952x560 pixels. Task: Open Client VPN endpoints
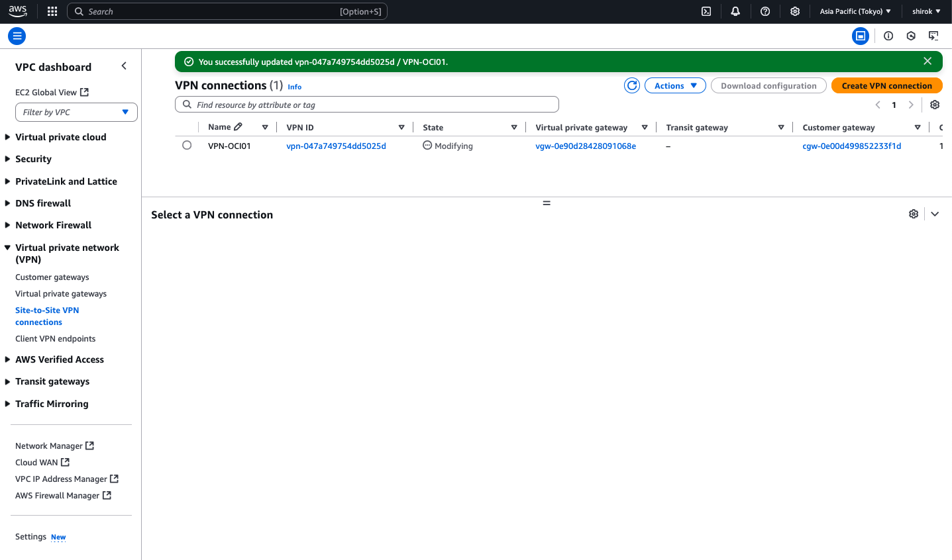click(x=55, y=338)
